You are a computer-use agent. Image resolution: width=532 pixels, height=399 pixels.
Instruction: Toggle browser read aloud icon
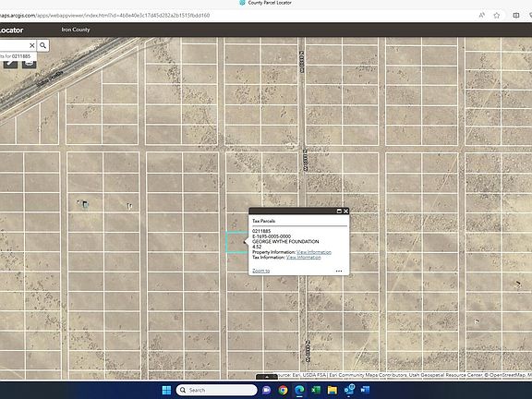click(482, 16)
